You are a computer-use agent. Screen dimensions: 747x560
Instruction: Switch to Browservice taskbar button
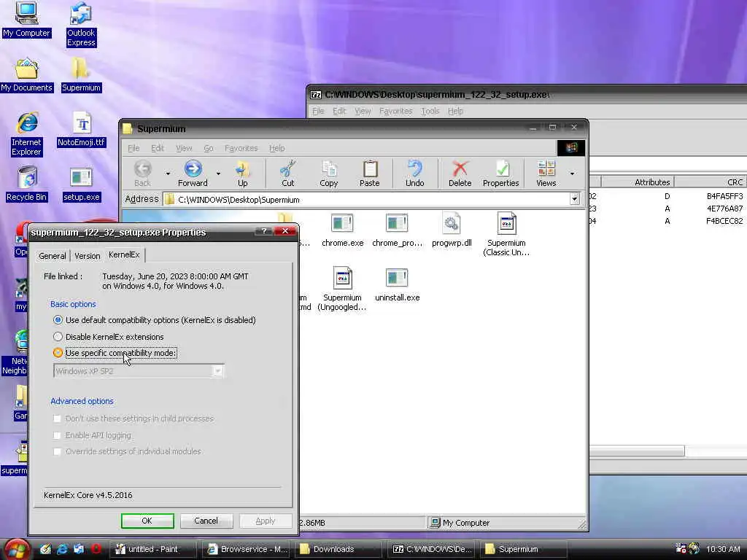(x=248, y=549)
